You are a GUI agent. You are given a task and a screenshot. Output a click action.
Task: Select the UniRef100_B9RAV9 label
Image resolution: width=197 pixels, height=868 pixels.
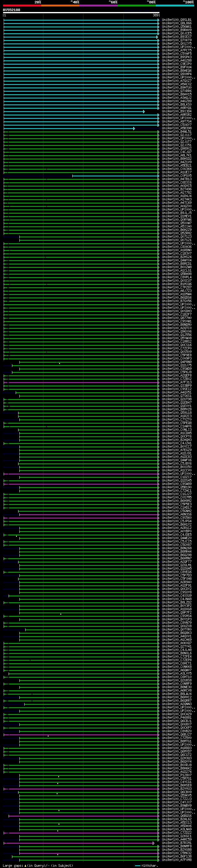point(177,30)
